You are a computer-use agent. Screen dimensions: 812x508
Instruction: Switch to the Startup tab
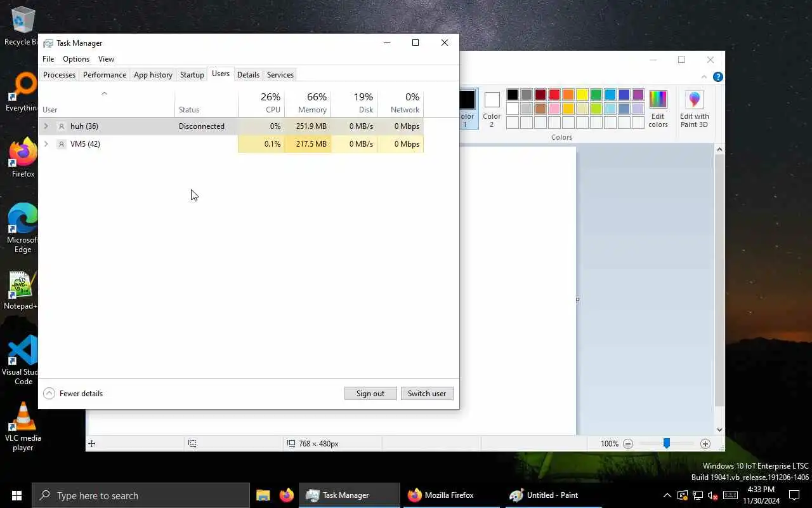[x=192, y=75]
